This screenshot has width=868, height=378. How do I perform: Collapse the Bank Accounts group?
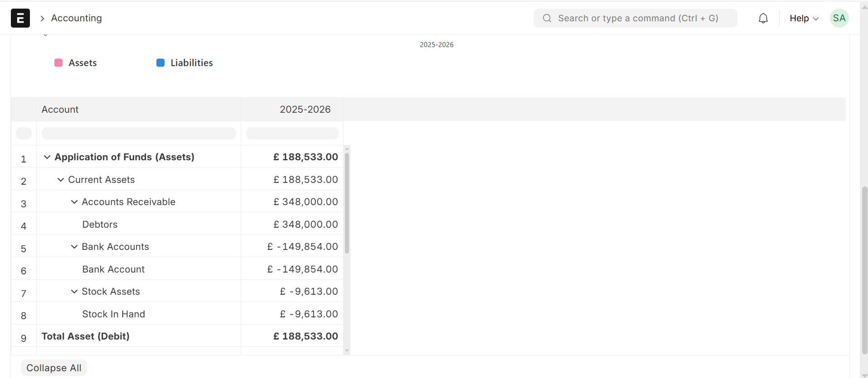click(x=74, y=247)
